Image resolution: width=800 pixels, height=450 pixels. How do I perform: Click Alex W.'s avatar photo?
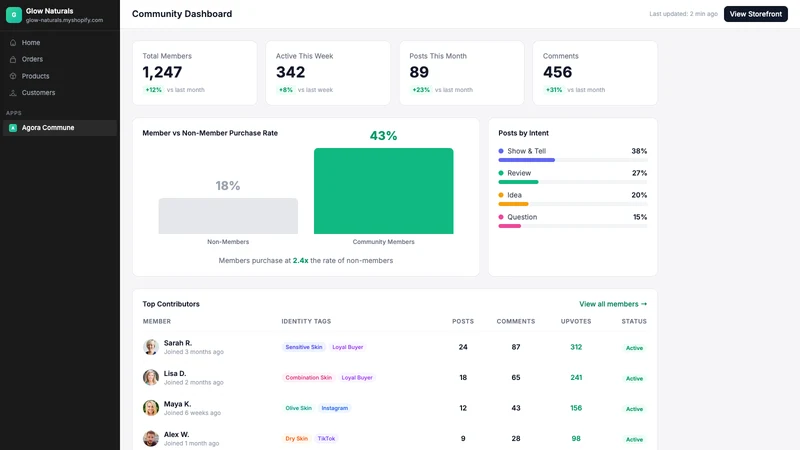[x=151, y=439]
